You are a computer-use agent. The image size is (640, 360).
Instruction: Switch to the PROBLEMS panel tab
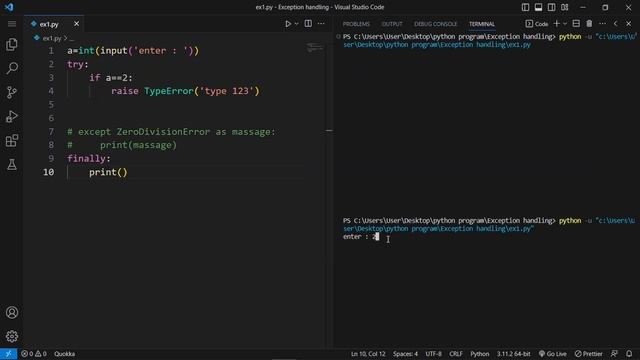[356, 24]
